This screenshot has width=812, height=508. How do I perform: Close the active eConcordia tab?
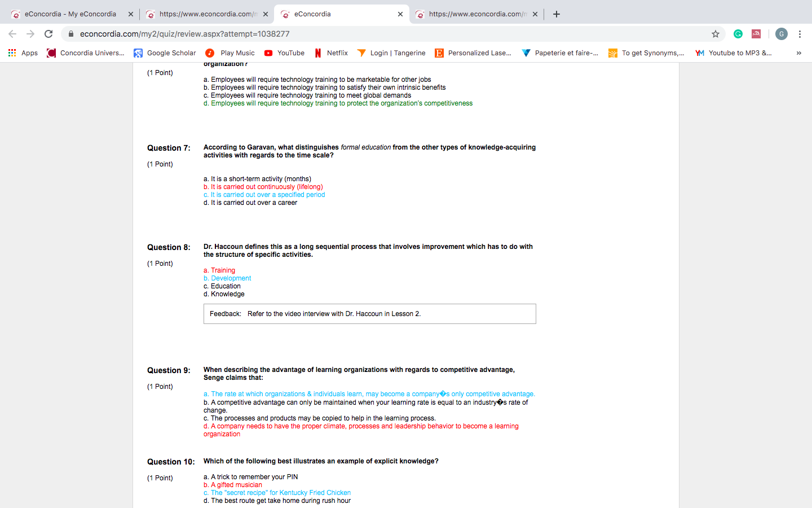coord(400,14)
